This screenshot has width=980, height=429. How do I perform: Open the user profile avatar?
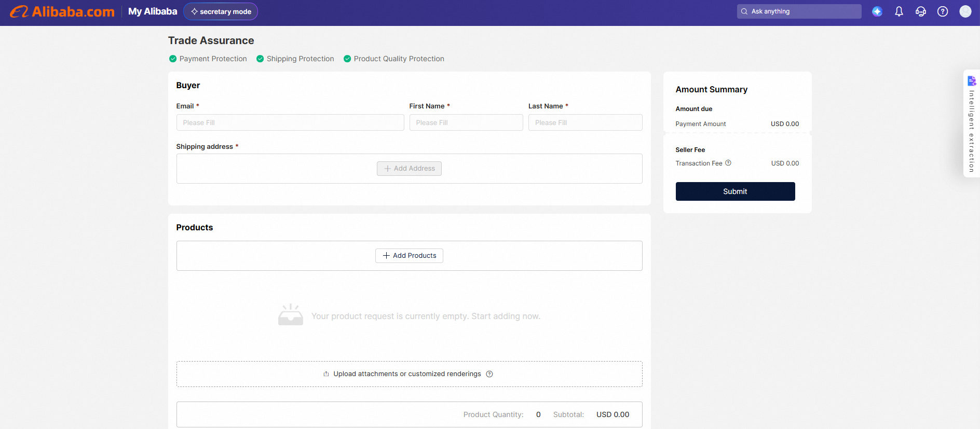coord(965,11)
